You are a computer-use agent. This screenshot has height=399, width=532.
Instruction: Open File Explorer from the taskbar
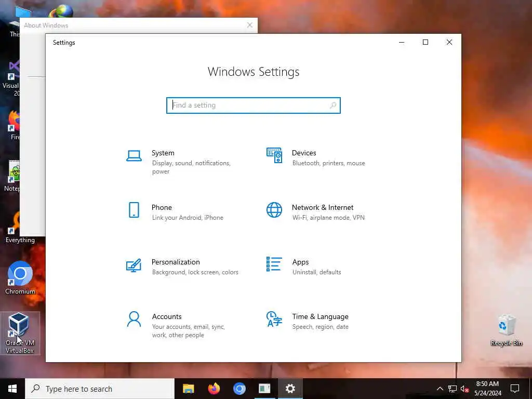(188, 389)
